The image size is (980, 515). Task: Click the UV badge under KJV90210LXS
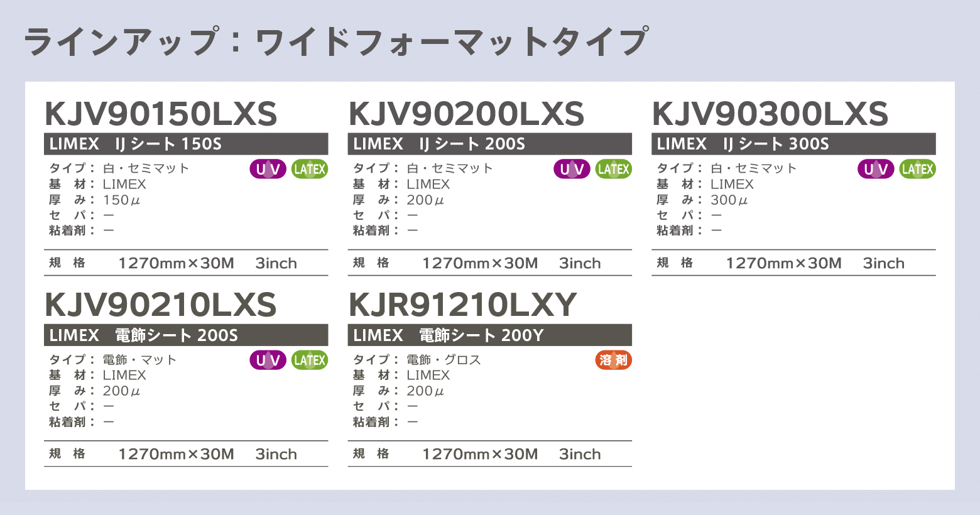[x=268, y=360]
